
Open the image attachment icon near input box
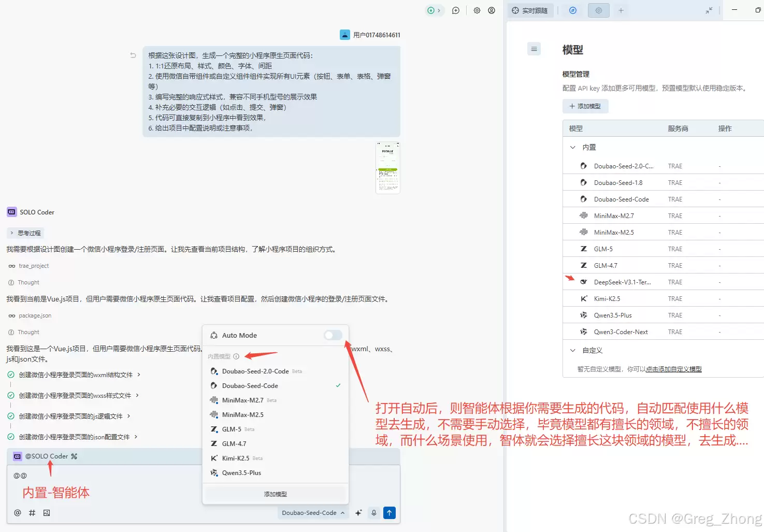46,512
